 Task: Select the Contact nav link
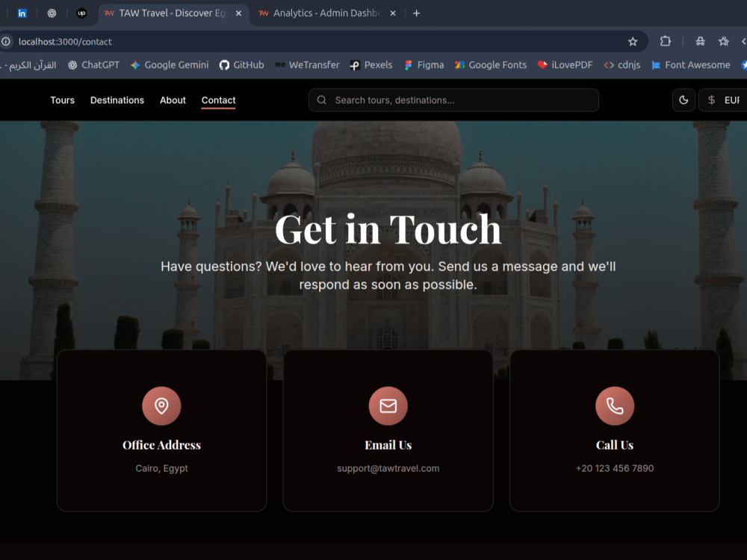tap(218, 100)
